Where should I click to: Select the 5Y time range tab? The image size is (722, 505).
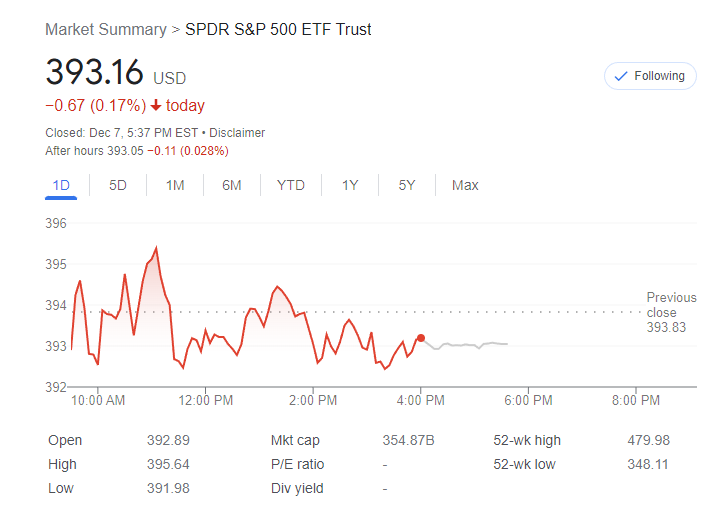point(407,185)
